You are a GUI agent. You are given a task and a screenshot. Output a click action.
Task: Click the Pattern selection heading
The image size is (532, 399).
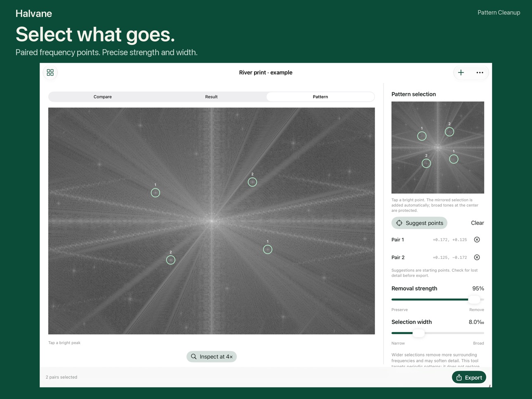(x=414, y=94)
